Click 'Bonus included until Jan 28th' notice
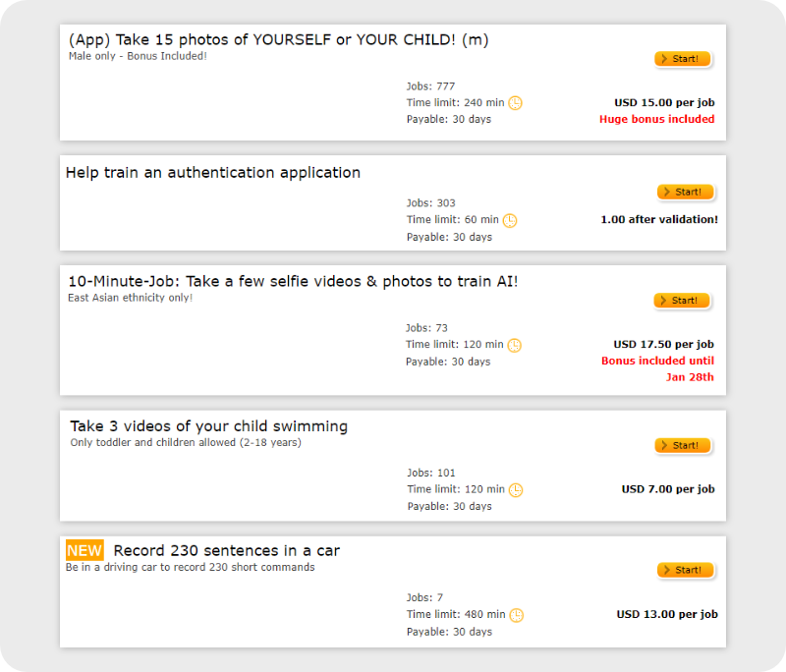This screenshot has width=786, height=672. pyautogui.click(x=657, y=368)
